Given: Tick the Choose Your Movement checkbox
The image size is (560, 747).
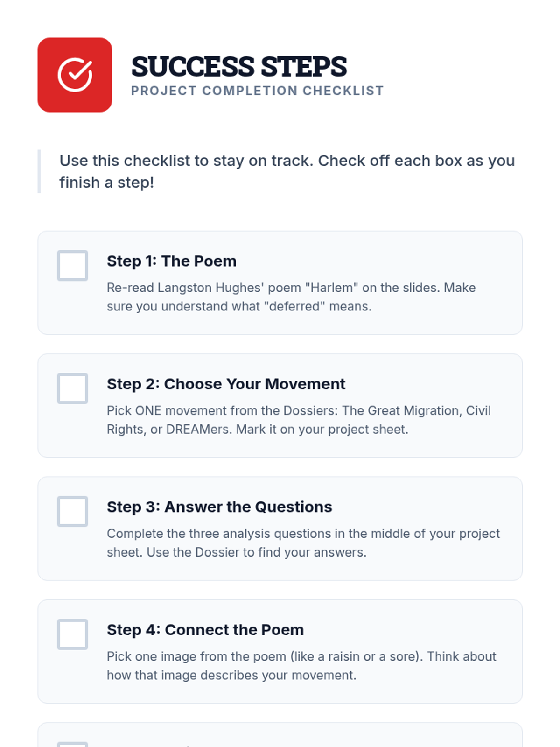Looking at the screenshot, I should coord(72,388).
